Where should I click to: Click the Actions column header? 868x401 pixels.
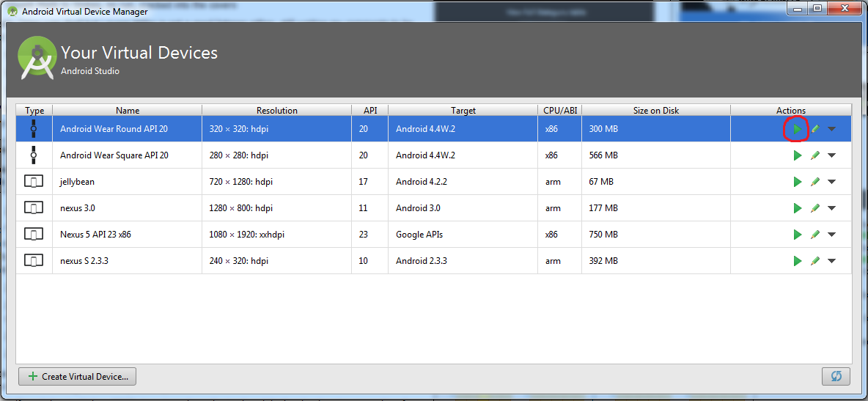[x=791, y=110]
